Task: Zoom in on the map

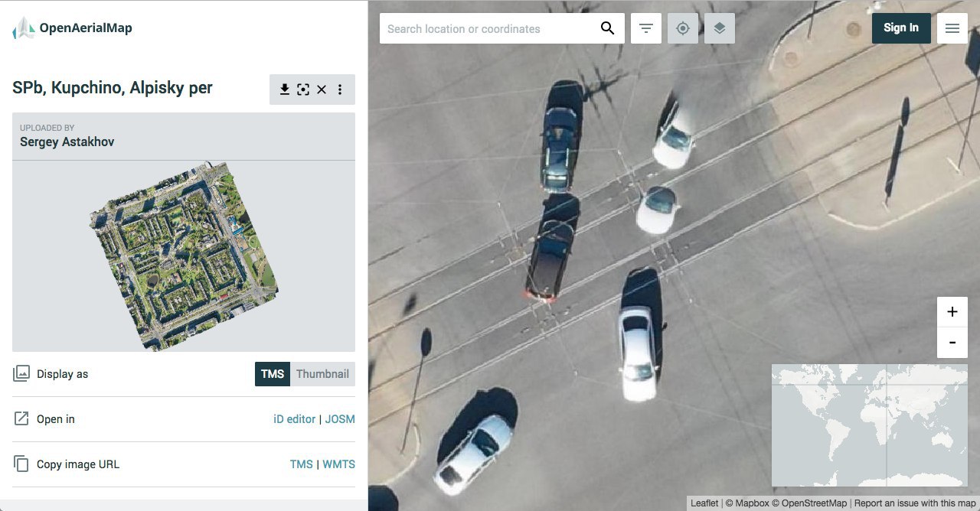Action: pyautogui.click(x=952, y=312)
